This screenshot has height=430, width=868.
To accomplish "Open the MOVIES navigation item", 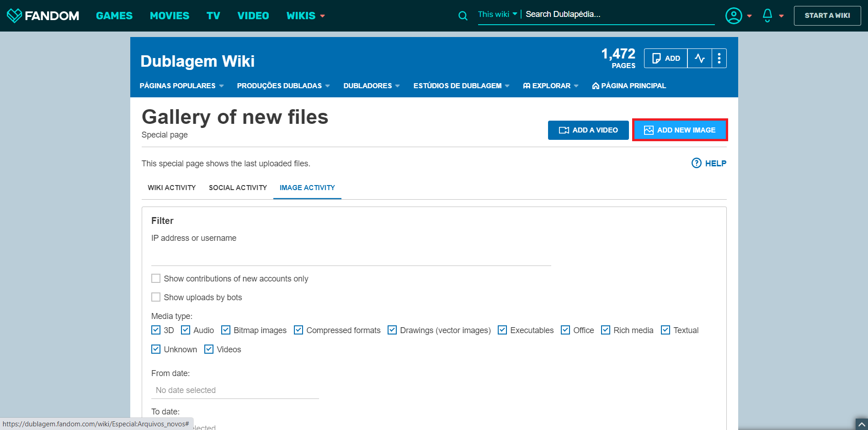I will tap(170, 16).
